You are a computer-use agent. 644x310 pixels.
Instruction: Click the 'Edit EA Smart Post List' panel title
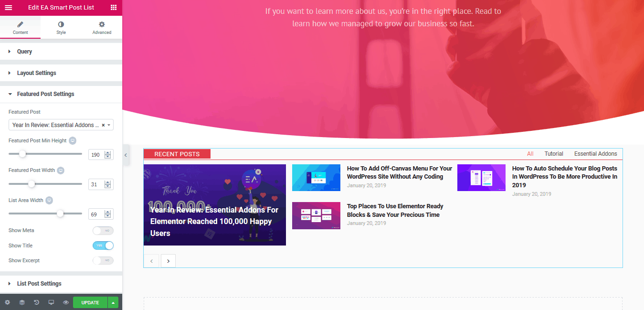click(61, 8)
